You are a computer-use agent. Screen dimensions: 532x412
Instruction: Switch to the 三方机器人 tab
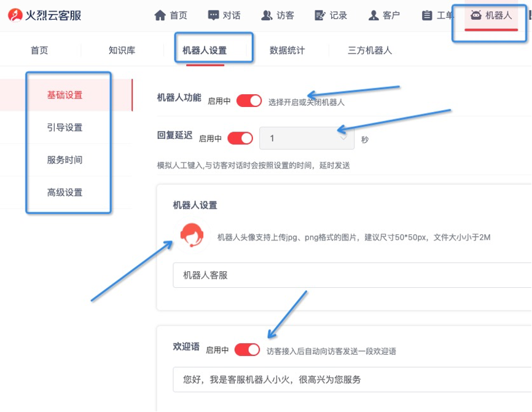tap(370, 50)
